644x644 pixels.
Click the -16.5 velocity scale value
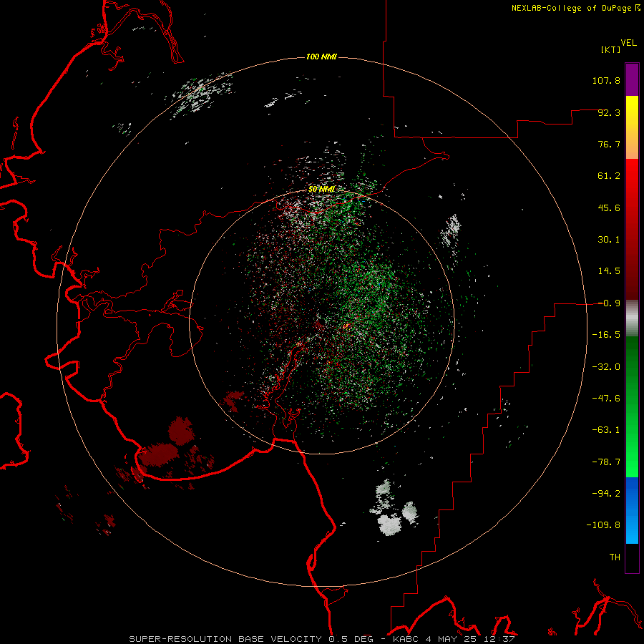click(606, 335)
